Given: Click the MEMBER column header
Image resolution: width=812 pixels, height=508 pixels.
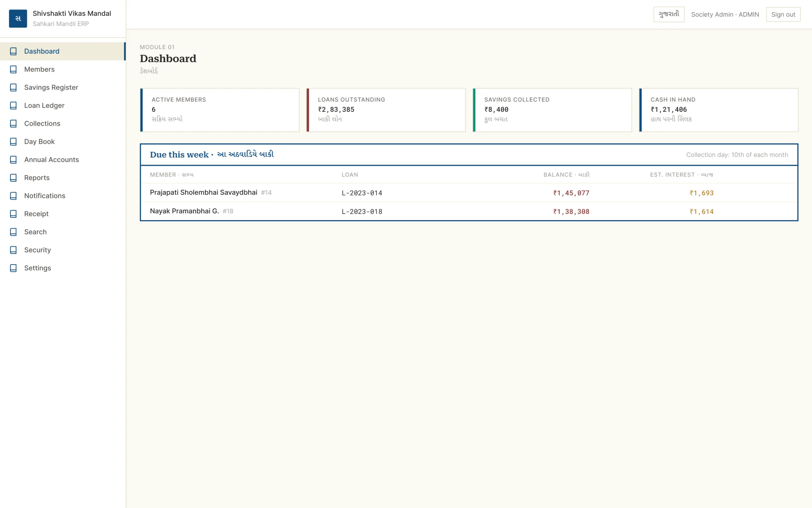Looking at the screenshot, I should [x=172, y=175].
